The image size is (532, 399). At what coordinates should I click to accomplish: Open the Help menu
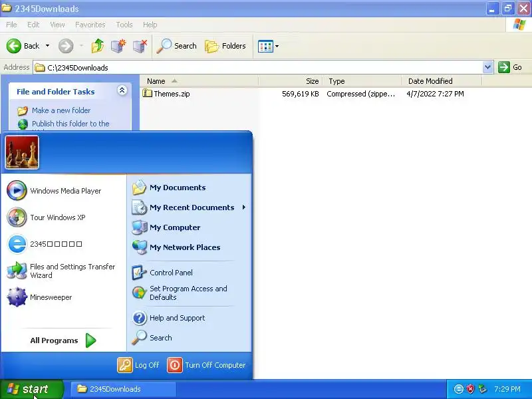(150, 25)
